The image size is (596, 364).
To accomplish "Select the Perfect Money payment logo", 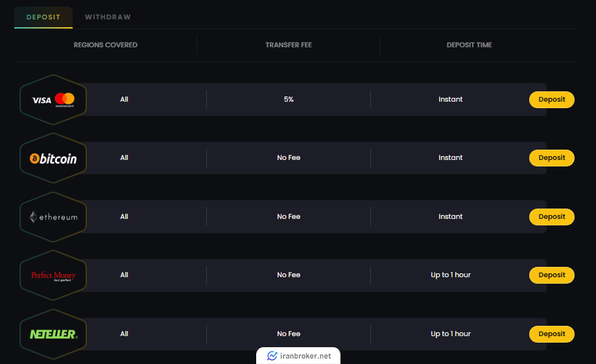I will click(53, 275).
